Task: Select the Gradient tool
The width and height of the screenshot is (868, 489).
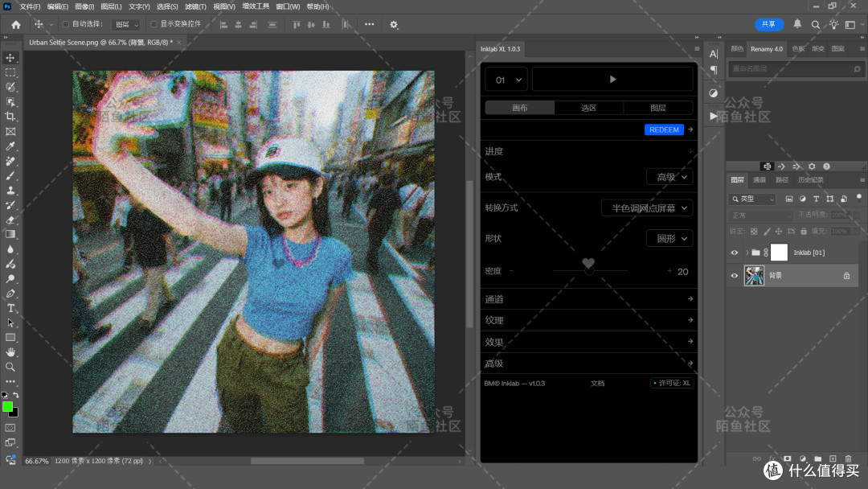Action: click(x=10, y=234)
